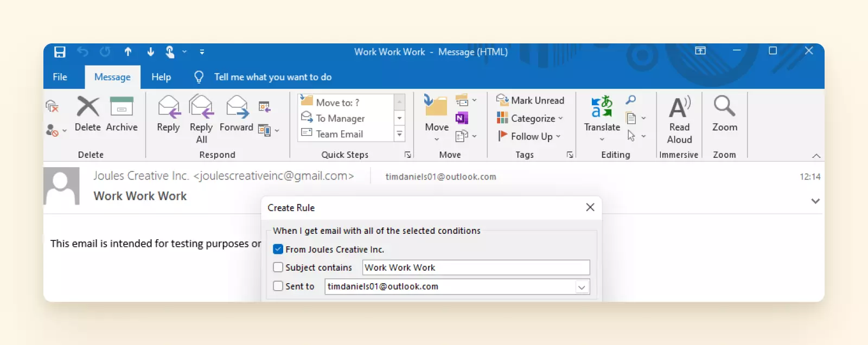Go to the next item (down arrow)
This screenshot has width=868, height=345.
150,52
